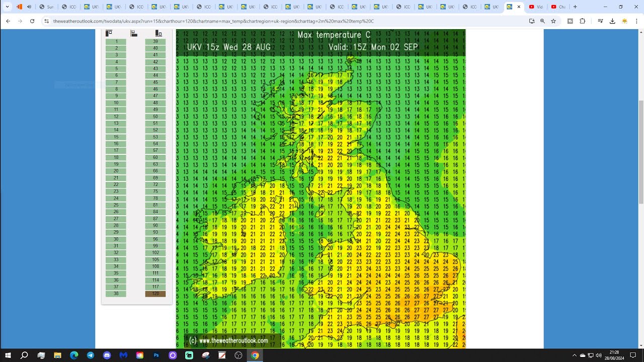Viewport: 644px width, 362px height.
Task: Open the notifications center
Action: pos(633,355)
